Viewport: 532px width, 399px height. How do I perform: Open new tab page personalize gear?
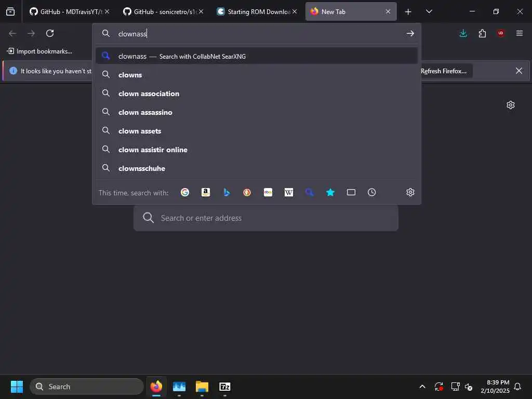pos(510,105)
